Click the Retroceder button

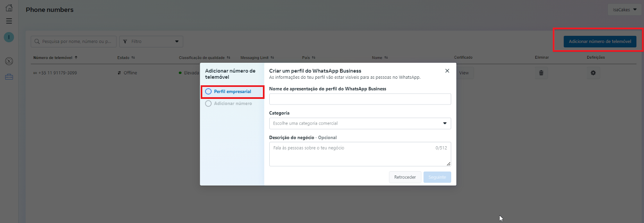(405, 177)
